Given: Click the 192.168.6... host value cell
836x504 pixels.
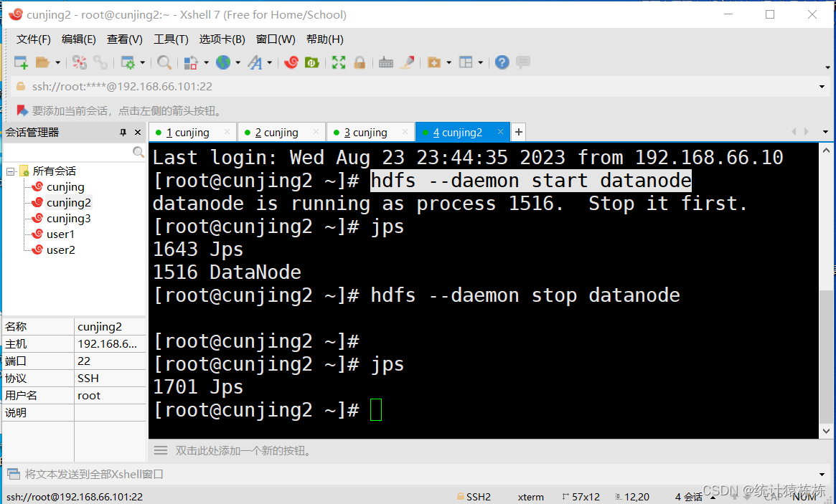Looking at the screenshot, I should [110, 343].
